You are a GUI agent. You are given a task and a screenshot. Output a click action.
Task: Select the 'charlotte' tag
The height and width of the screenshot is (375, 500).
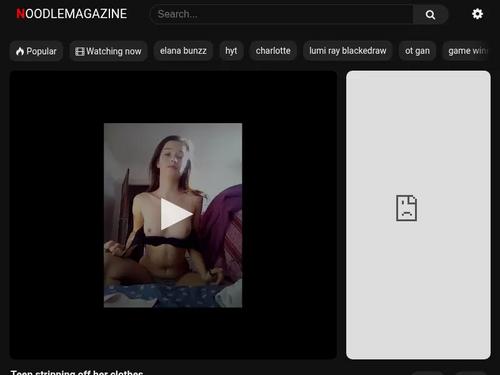pos(273,51)
